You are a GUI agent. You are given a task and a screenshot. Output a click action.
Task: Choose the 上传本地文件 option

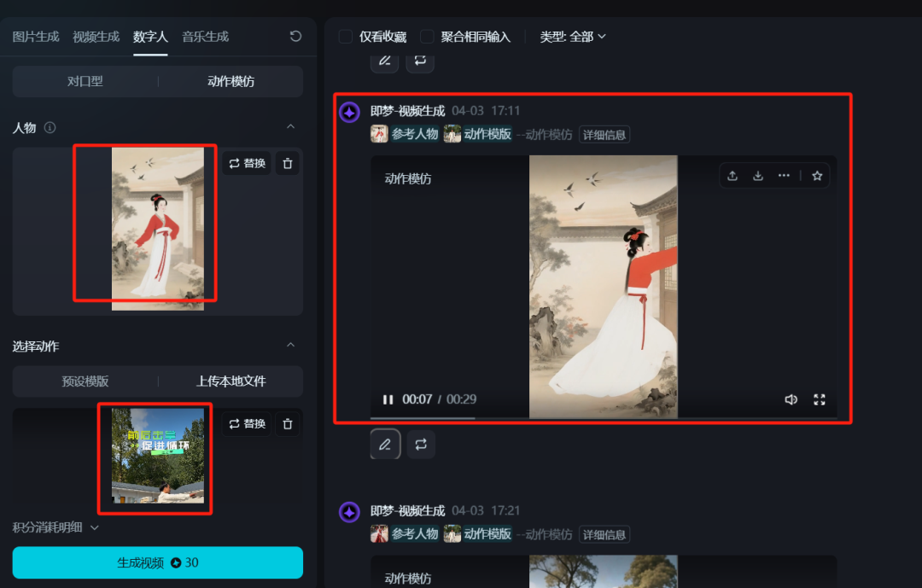(x=231, y=381)
